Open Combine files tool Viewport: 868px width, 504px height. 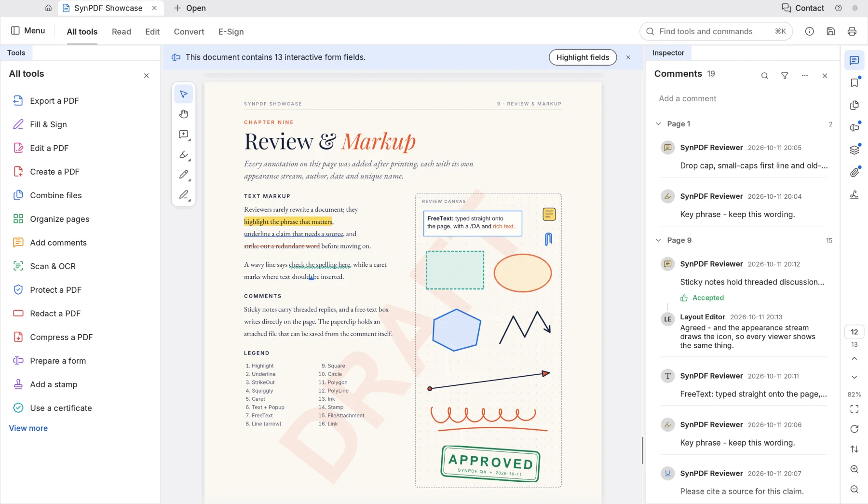[x=81, y=195]
